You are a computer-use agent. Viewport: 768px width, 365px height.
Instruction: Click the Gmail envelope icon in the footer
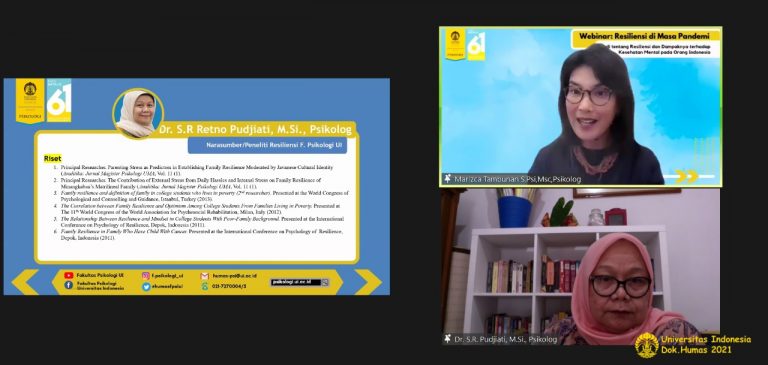pyautogui.click(x=205, y=276)
